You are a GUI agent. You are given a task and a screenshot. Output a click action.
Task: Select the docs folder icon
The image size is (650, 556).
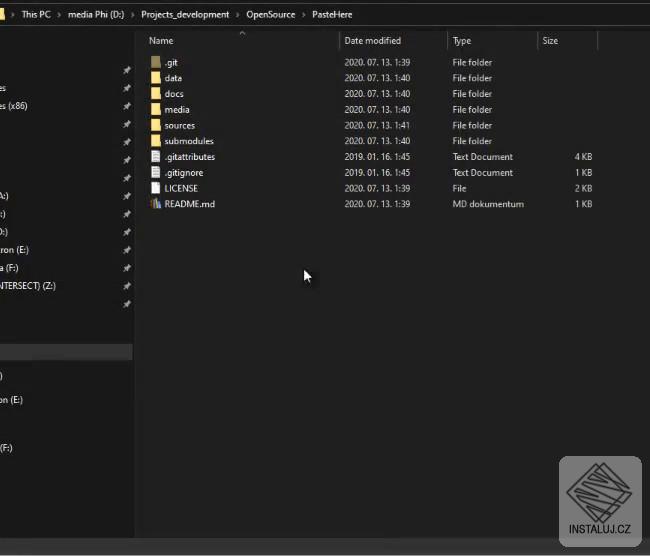156,94
